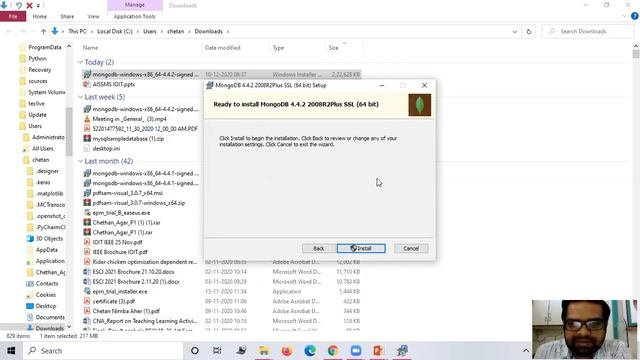Click red Delete icon in quick access toolbar
This screenshot has height=360, width=640.
click(x=29, y=5)
